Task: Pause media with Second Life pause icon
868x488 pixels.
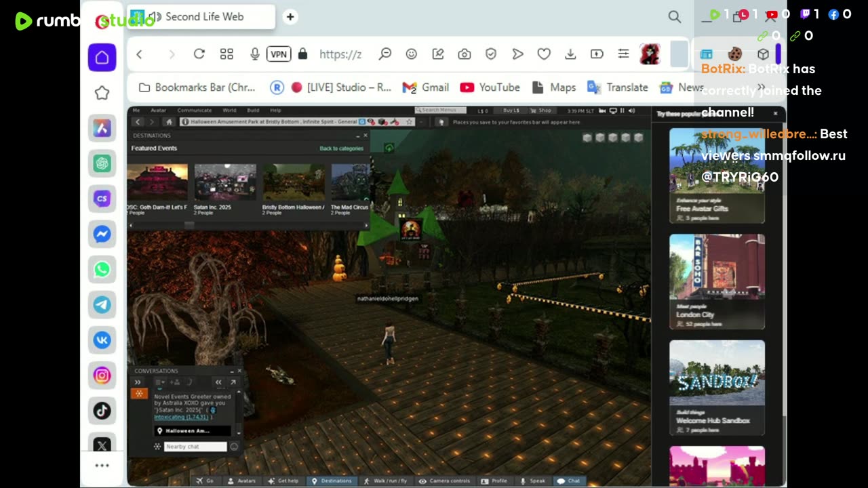Action: (x=622, y=110)
